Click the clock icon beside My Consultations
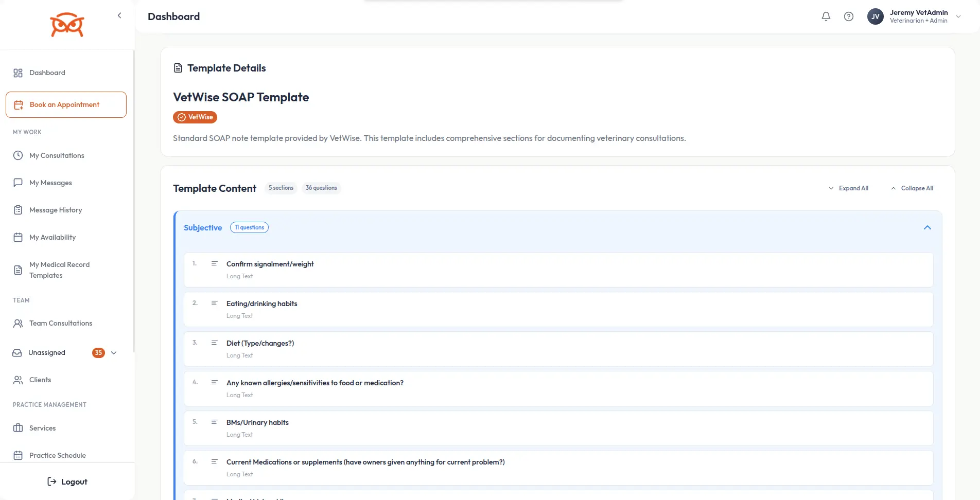 click(18, 155)
